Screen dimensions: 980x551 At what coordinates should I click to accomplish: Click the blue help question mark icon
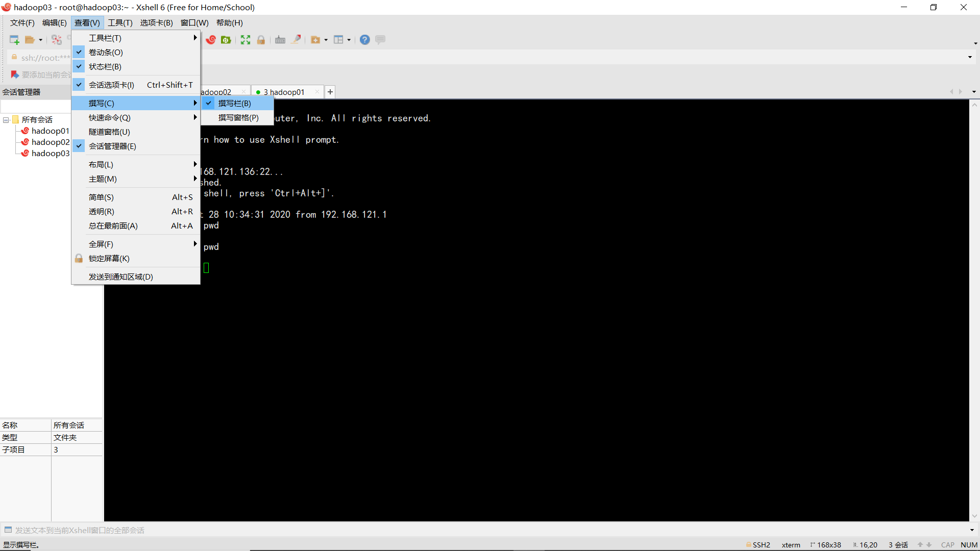[x=364, y=40]
